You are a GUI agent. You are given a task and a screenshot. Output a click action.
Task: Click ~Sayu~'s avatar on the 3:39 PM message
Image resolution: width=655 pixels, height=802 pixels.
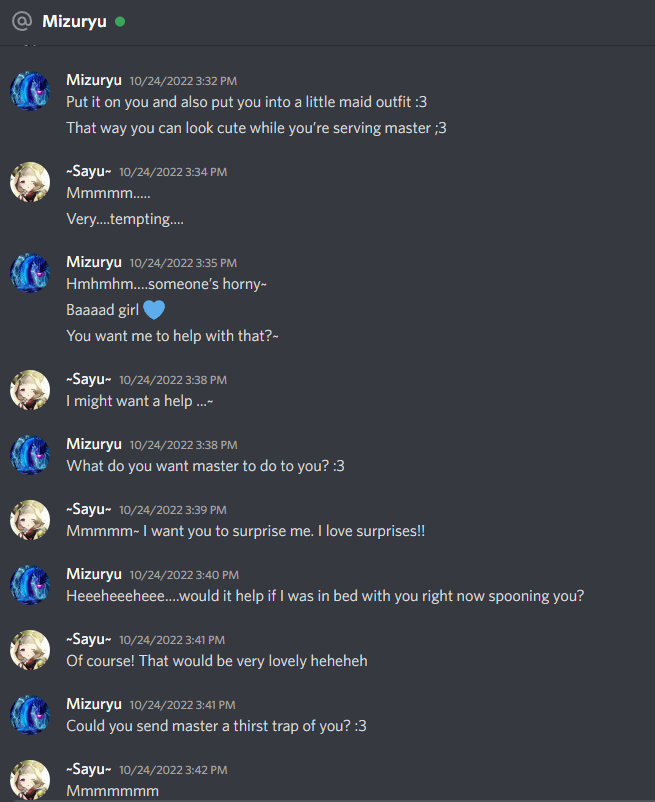(30, 520)
